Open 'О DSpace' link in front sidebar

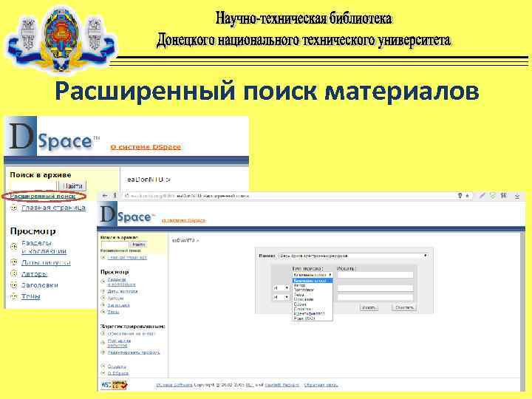click(x=117, y=374)
